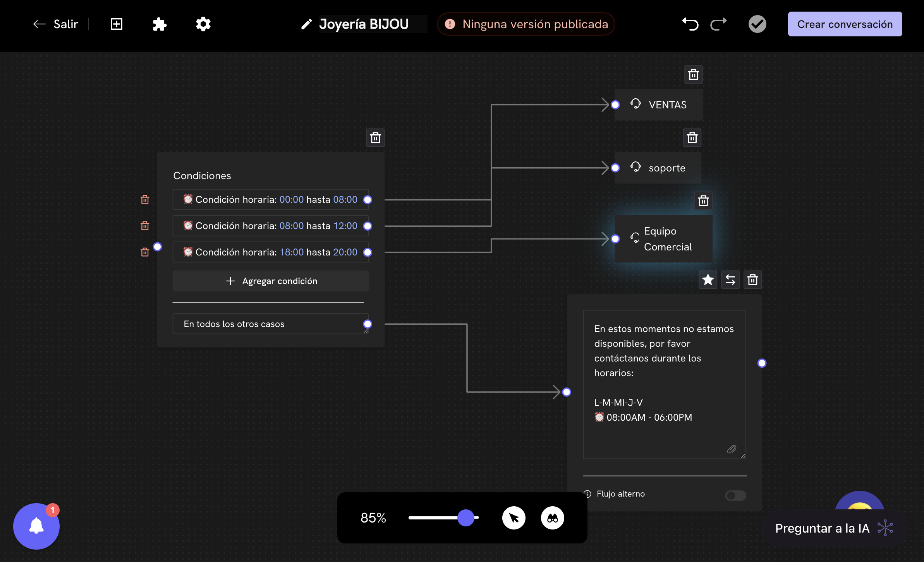
Task: Delete the Condiciones block with its trash icon
Action: point(375,137)
